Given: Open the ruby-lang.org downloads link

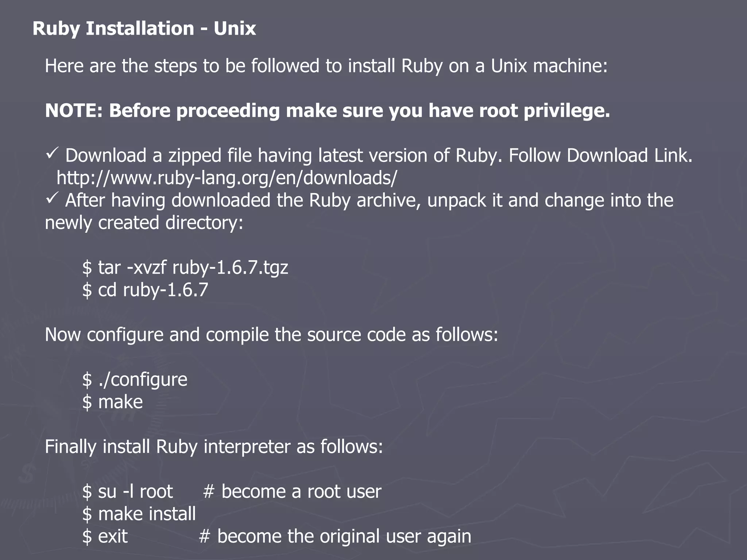Looking at the screenshot, I should coord(227,178).
